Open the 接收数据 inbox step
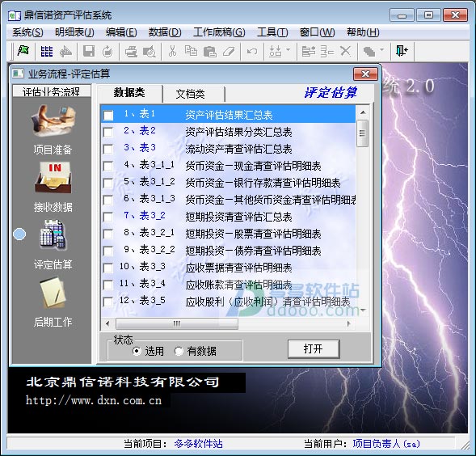The width and height of the screenshot is (476, 456). click(53, 187)
